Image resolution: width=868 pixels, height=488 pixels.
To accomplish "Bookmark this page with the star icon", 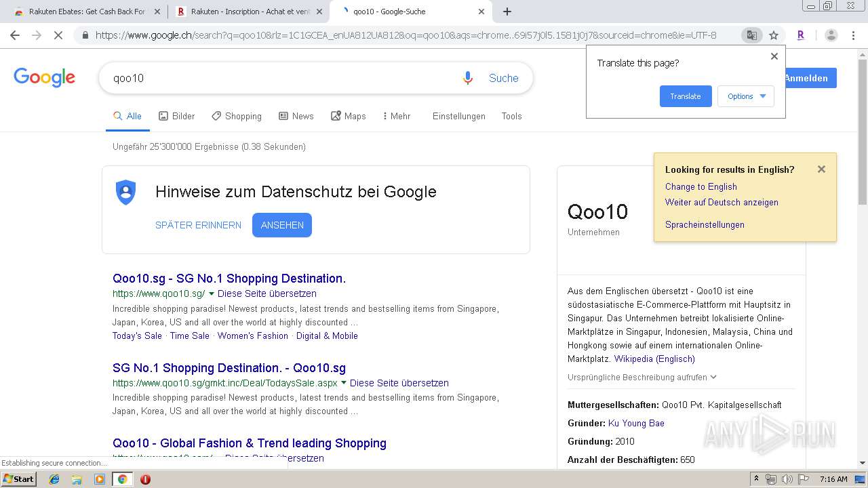I will (x=774, y=35).
